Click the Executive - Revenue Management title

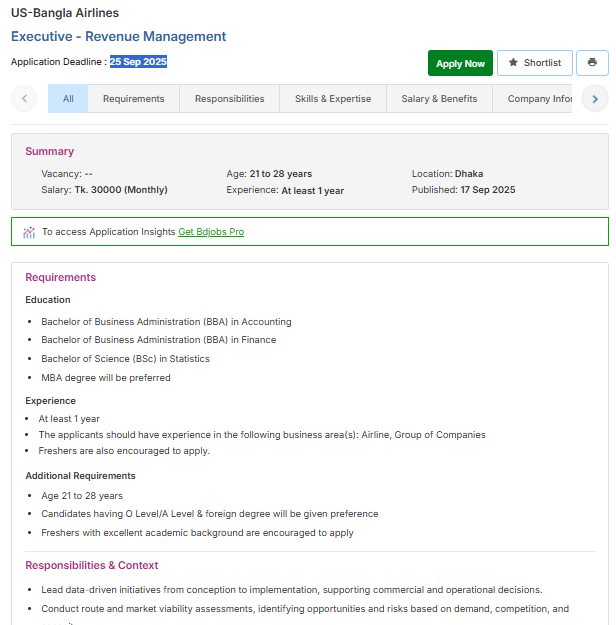click(118, 36)
